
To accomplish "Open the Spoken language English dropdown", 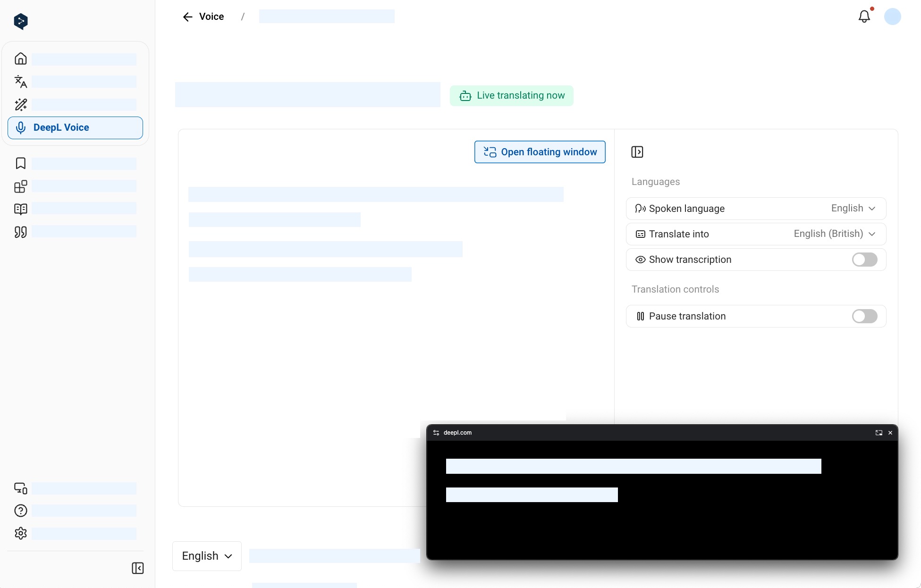I will (853, 208).
